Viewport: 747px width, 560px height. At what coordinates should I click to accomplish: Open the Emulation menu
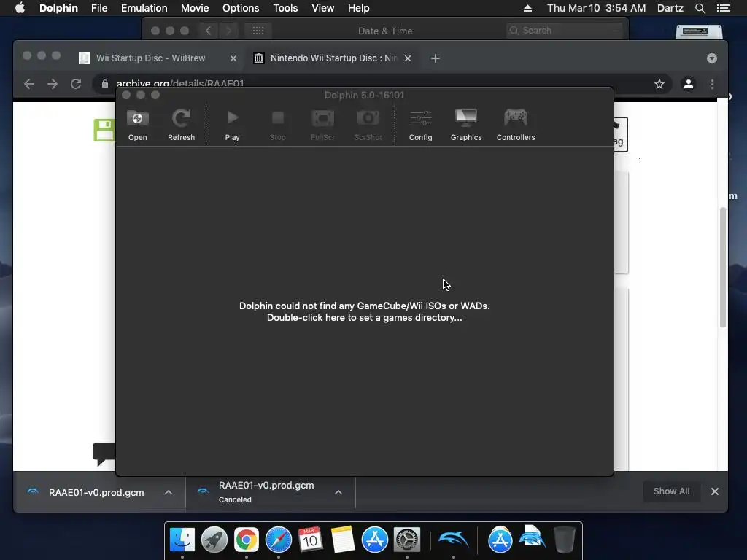[144, 8]
